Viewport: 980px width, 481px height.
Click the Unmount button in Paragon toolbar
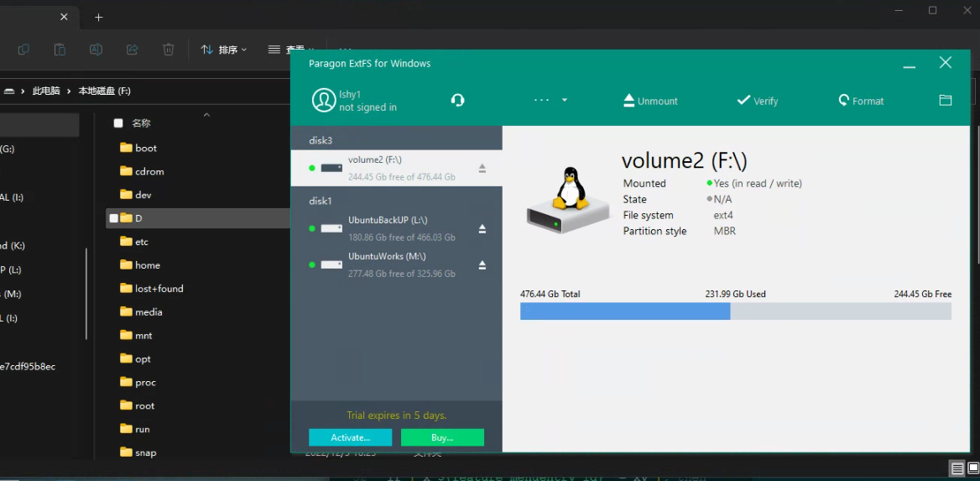click(x=650, y=101)
